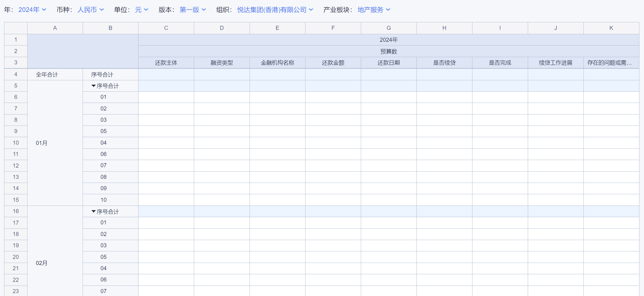The image size is (644, 296).
Task: Select column F header
Action: point(333,28)
